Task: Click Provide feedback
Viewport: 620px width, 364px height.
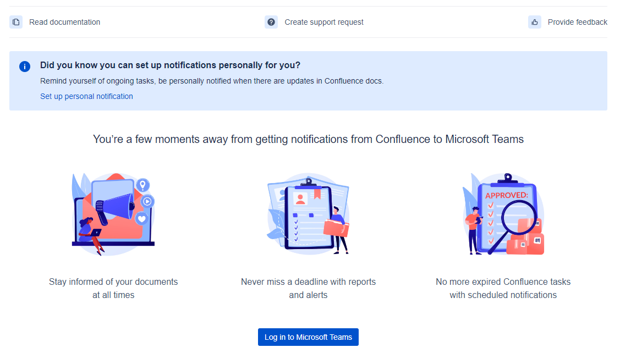Action: [577, 22]
